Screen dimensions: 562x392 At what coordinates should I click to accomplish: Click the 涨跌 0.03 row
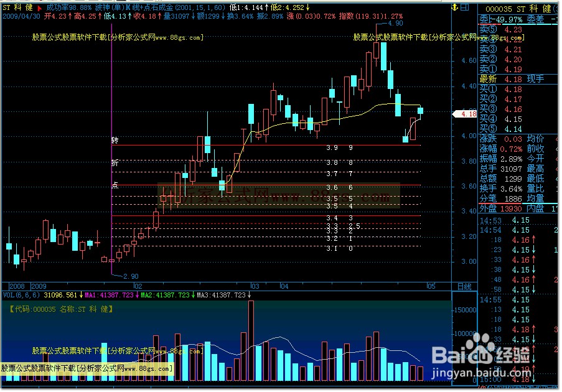(501, 139)
